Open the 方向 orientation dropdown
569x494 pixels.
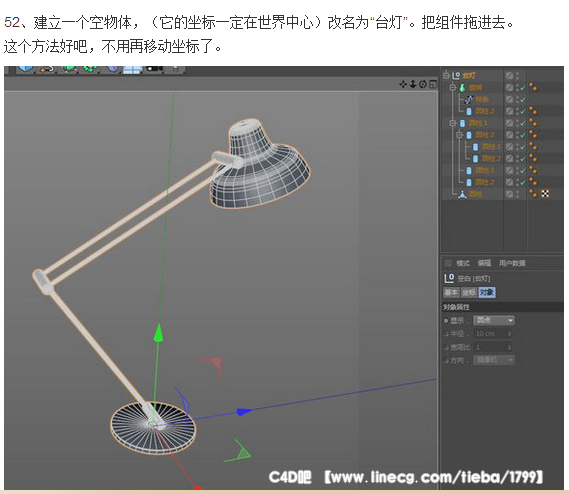click(494, 360)
